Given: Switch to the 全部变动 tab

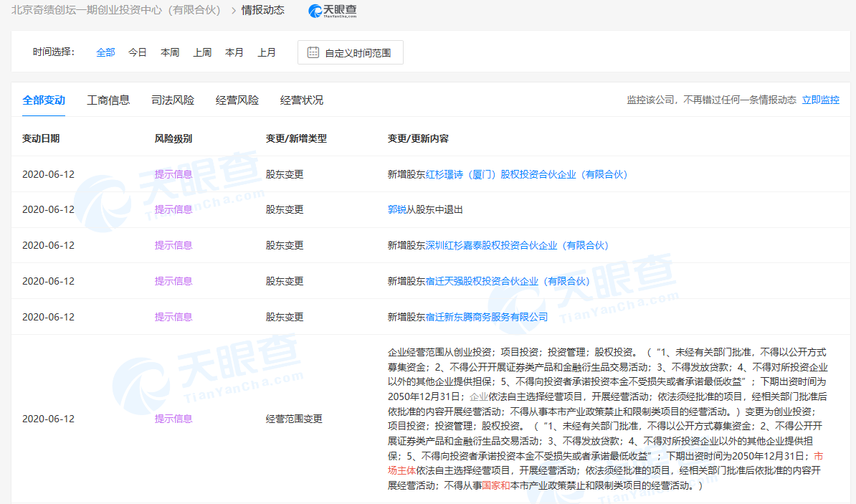Looking at the screenshot, I should click(44, 100).
